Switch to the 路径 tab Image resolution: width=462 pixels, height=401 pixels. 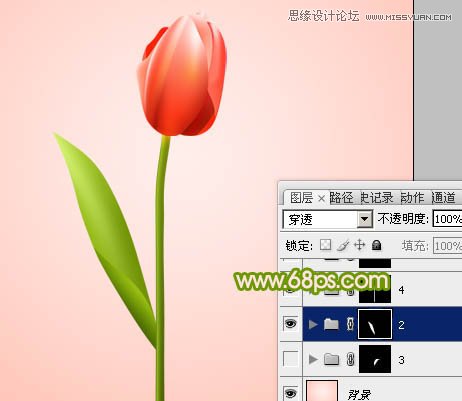tap(342, 198)
